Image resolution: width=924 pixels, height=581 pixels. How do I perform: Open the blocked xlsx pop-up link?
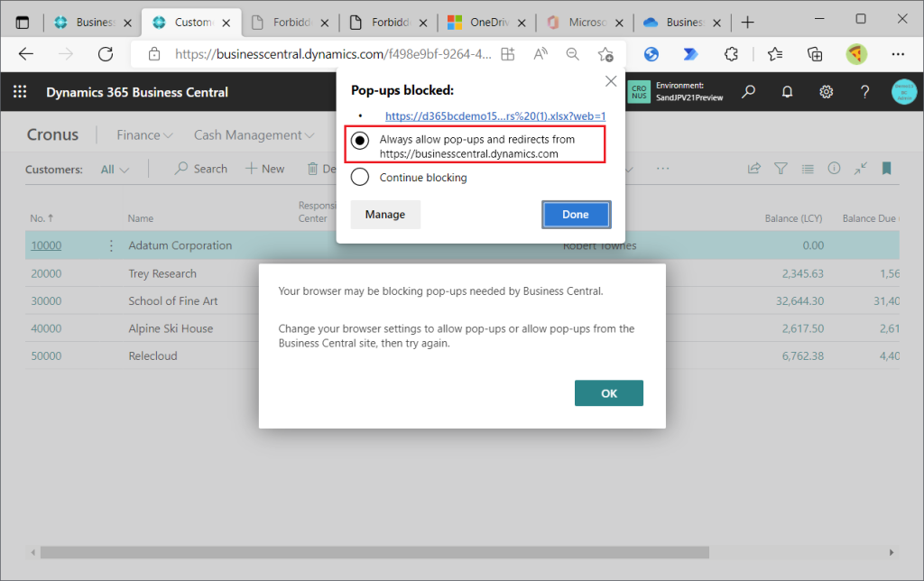click(x=495, y=116)
